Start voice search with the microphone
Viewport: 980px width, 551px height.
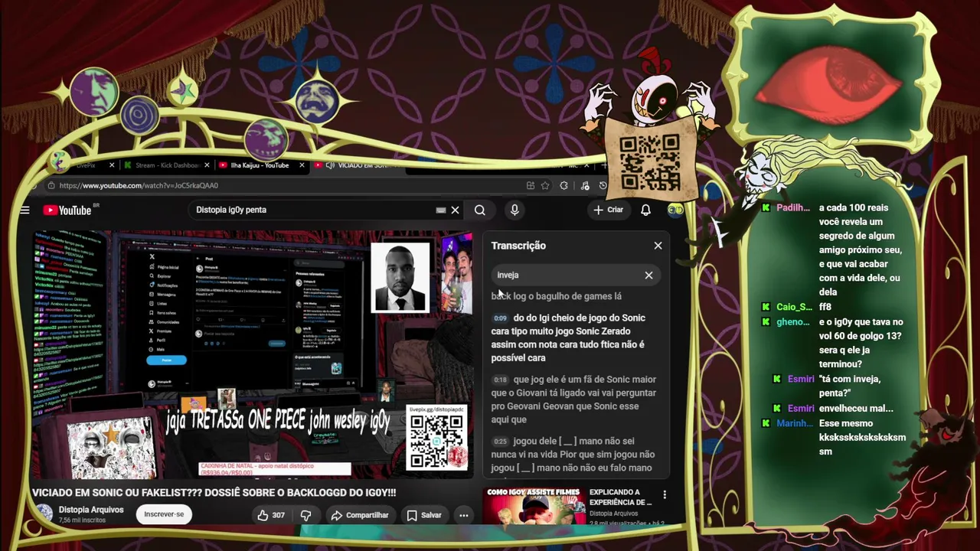click(514, 210)
